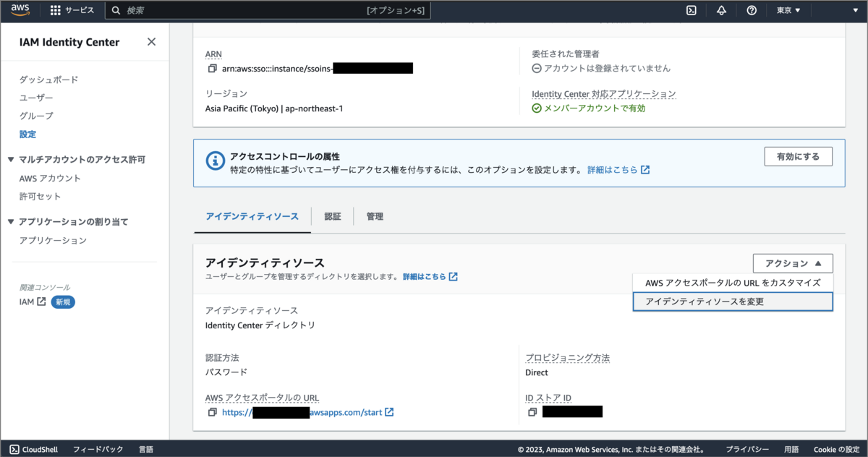The width and height of the screenshot is (868, 457).
Task: Open the help question mark icon
Action: pyautogui.click(x=752, y=10)
